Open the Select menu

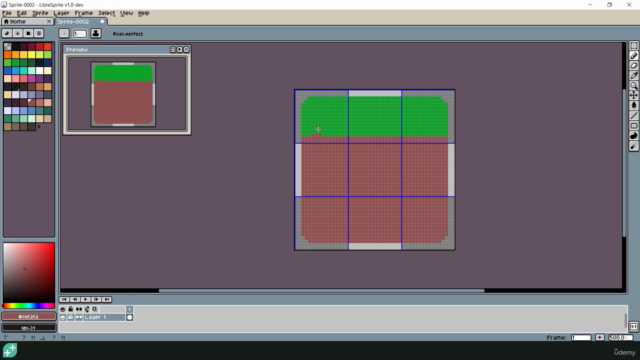pos(107,13)
